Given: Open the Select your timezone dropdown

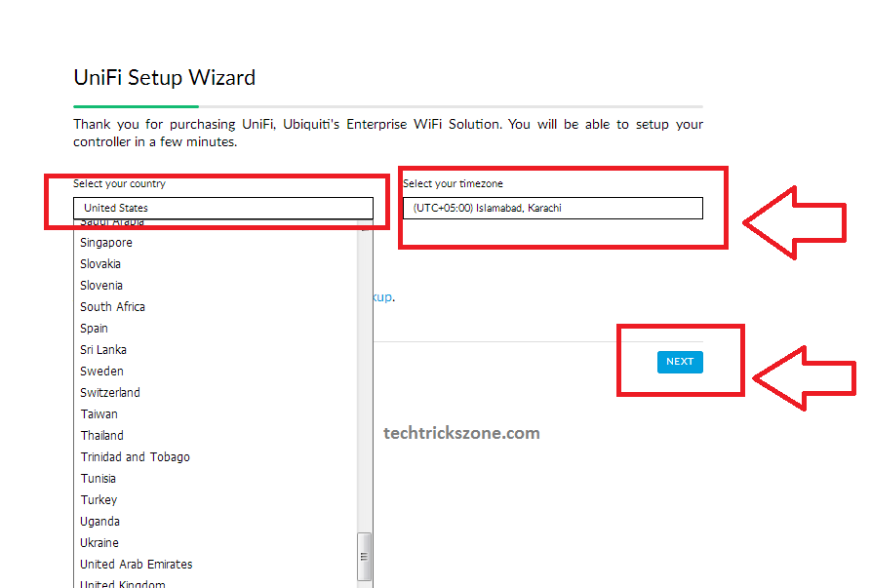Looking at the screenshot, I should [552, 208].
